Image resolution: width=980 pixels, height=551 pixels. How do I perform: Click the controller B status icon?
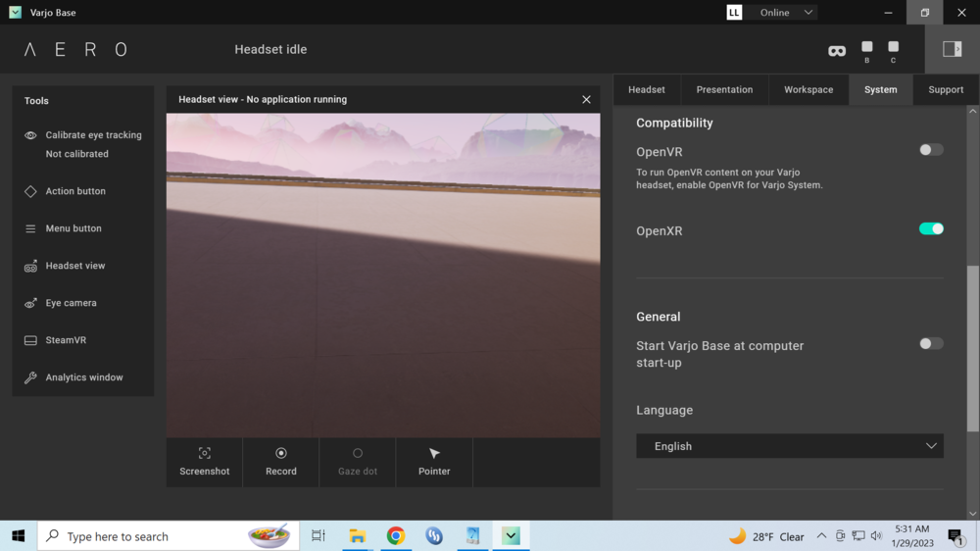(867, 51)
